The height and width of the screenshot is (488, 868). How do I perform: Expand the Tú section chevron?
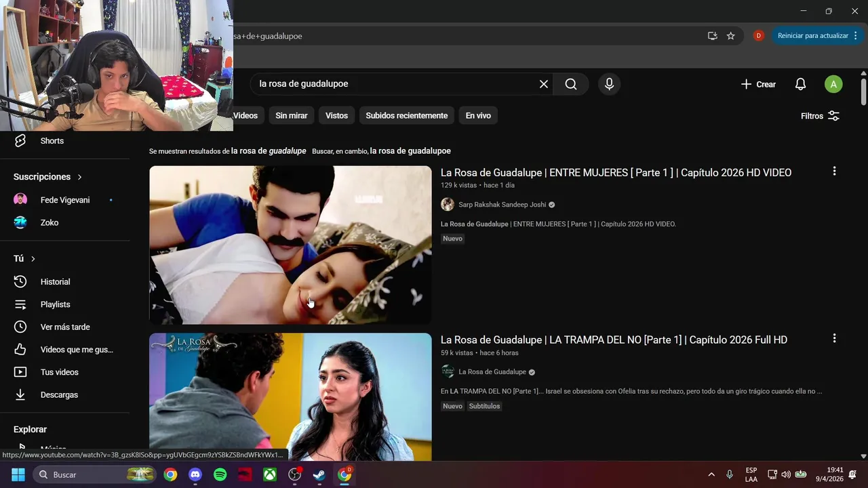tap(33, 259)
